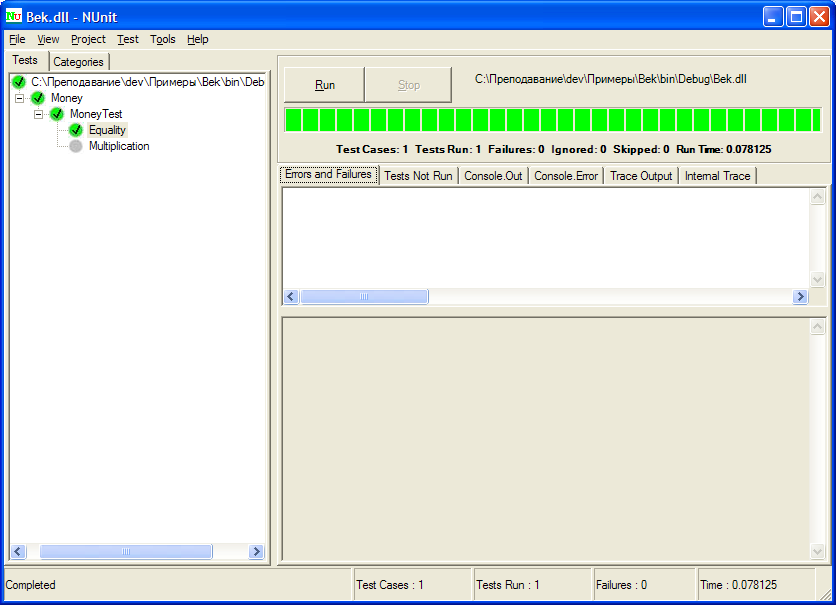The height and width of the screenshot is (605, 836).
Task: Select the Multiplication test in the tree
Action: [x=119, y=146]
